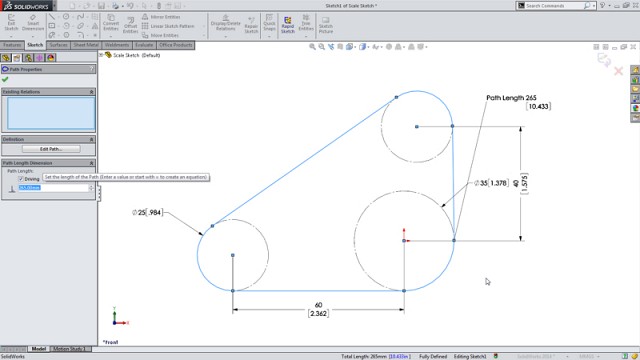
Task: Toggle the Driving checkbox
Action: coord(21,179)
